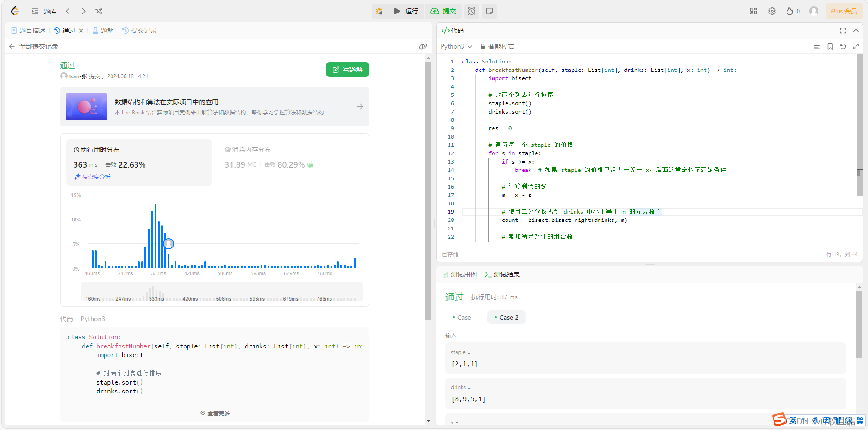The width and height of the screenshot is (868, 430).
Task: Pick a random question with the shuffle icon
Action: pos(98,11)
